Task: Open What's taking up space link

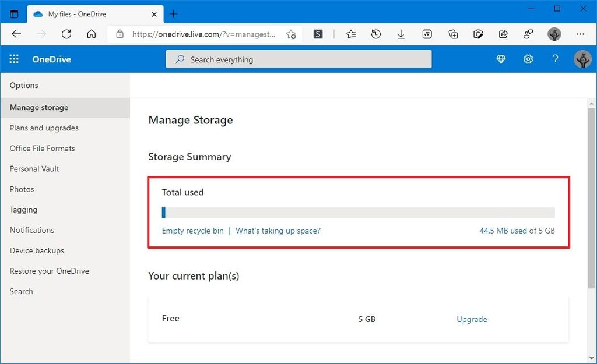Action: tap(278, 231)
